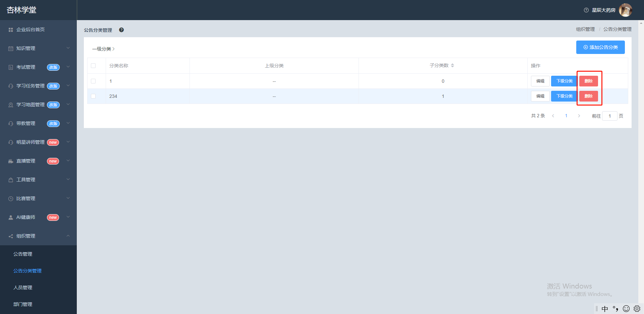The height and width of the screenshot is (314, 644).
Task: Click page number 1 in pagination
Action: (566, 116)
